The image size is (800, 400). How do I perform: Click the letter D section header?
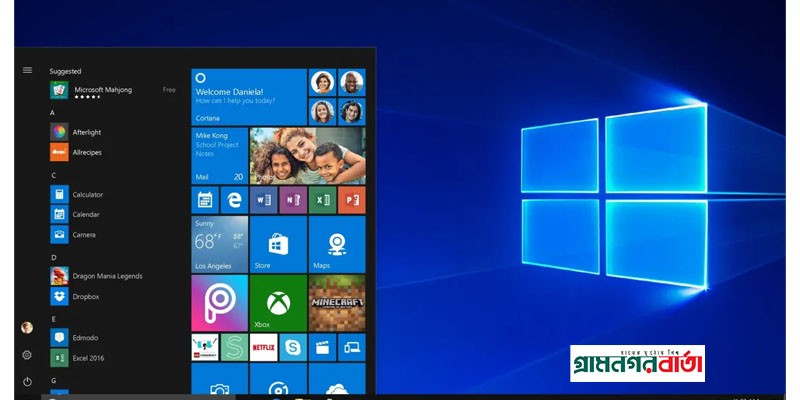(53, 258)
